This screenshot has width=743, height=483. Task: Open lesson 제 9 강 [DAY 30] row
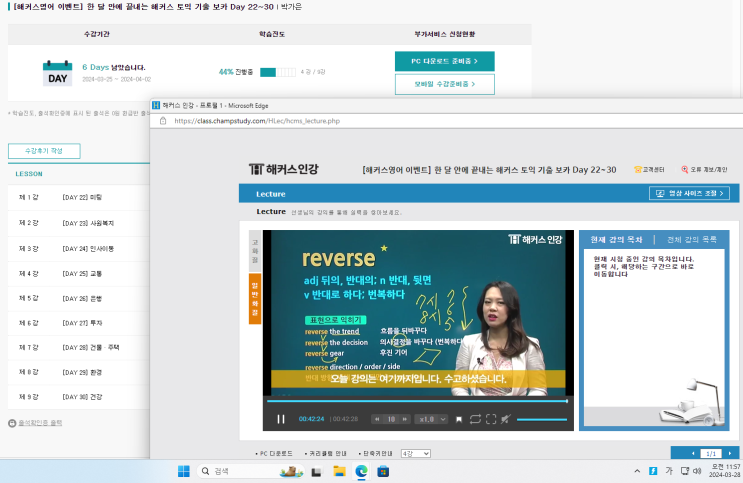coord(79,397)
